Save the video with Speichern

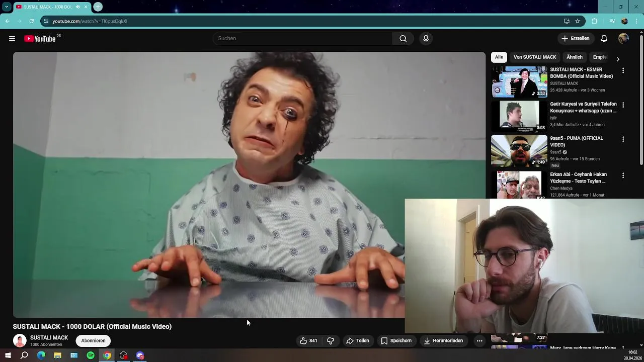click(x=396, y=340)
